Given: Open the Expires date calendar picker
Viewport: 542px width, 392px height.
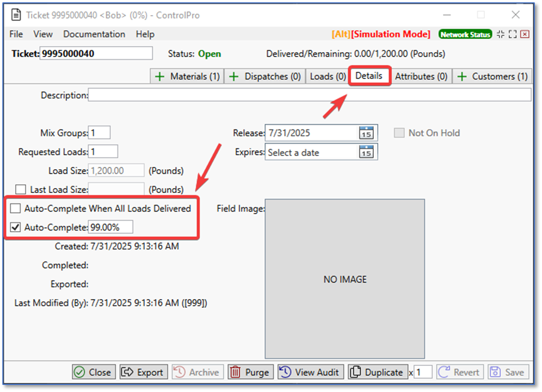Looking at the screenshot, I should point(366,152).
